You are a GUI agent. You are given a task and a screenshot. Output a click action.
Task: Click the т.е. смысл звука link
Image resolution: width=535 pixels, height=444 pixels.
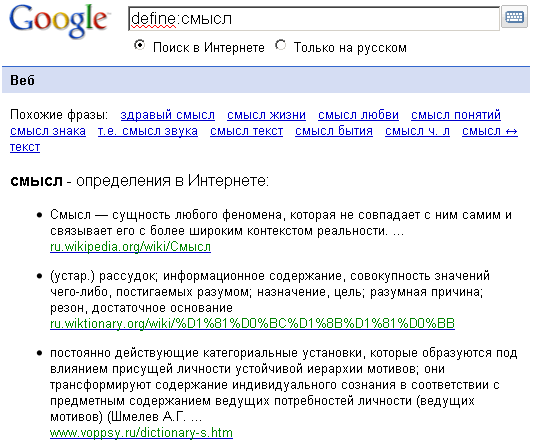(148, 131)
